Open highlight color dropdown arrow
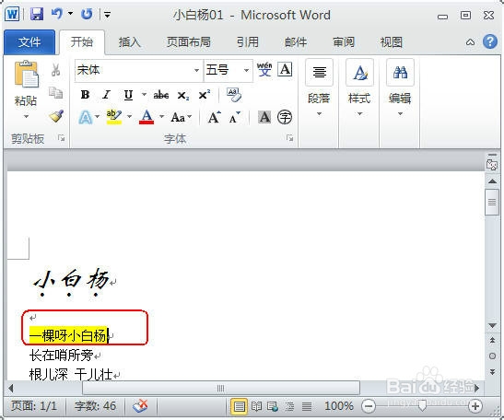 point(130,116)
